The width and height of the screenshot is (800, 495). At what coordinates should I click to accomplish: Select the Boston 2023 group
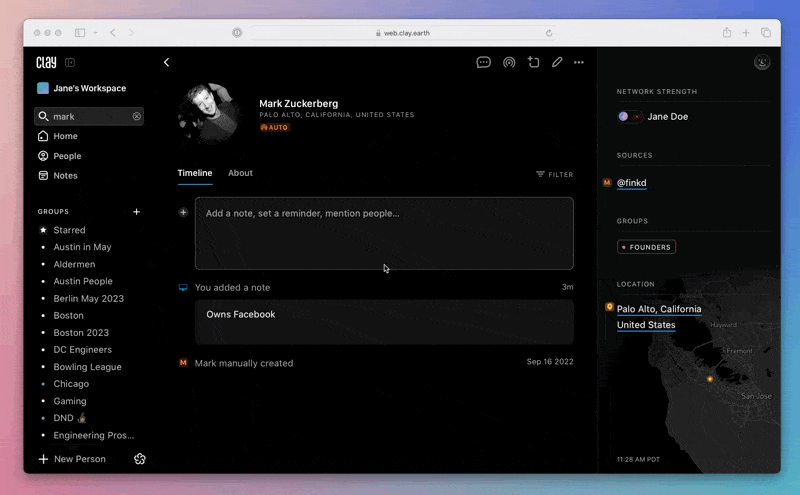81,333
